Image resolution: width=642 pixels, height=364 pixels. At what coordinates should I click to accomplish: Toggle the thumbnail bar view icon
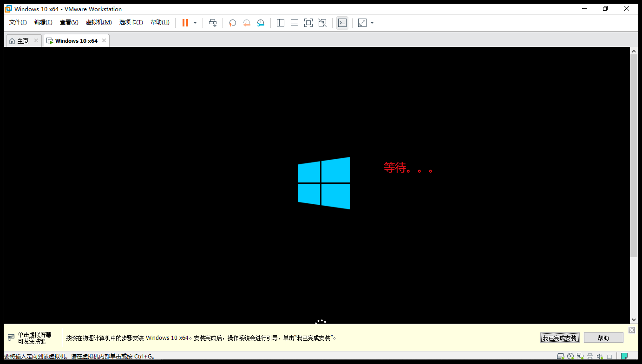coord(295,23)
